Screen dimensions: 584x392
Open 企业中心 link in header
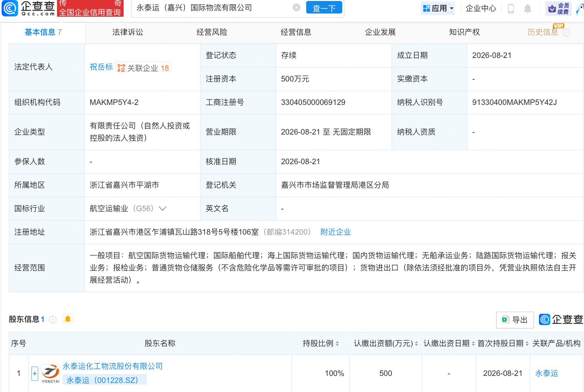(481, 8)
